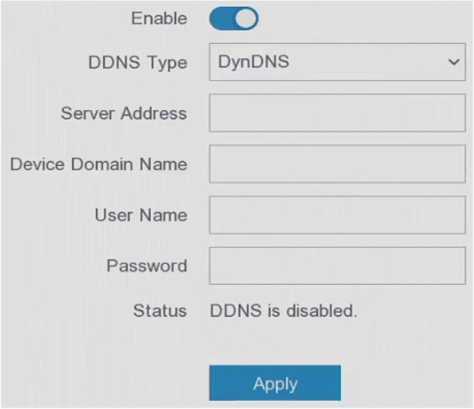
Task: Apply the DDNS settings
Action: (275, 383)
